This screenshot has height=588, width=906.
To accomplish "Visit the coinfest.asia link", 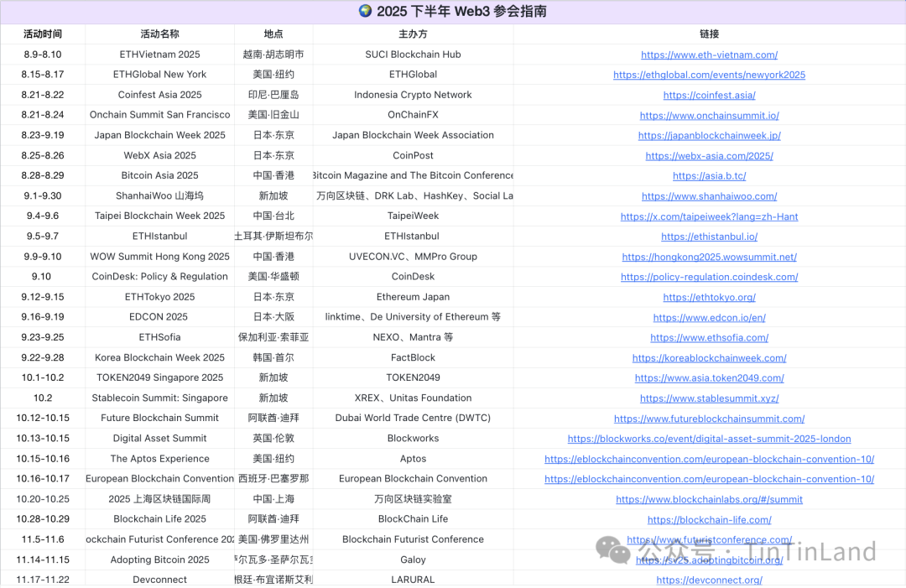I will click(x=709, y=96).
